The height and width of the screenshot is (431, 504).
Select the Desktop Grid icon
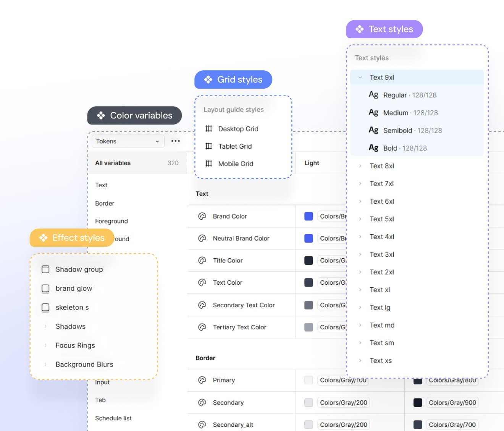[208, 129]
